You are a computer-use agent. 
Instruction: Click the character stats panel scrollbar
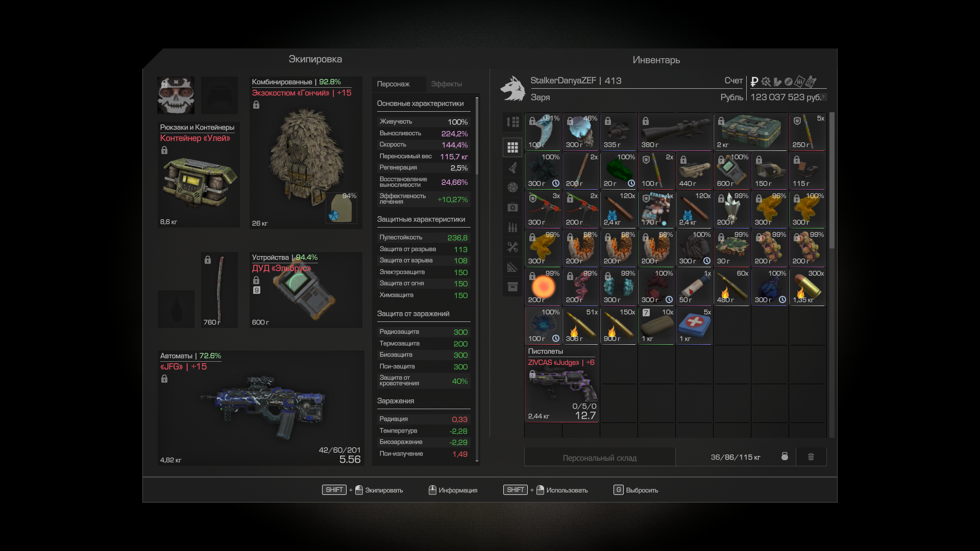coord(477,135)
